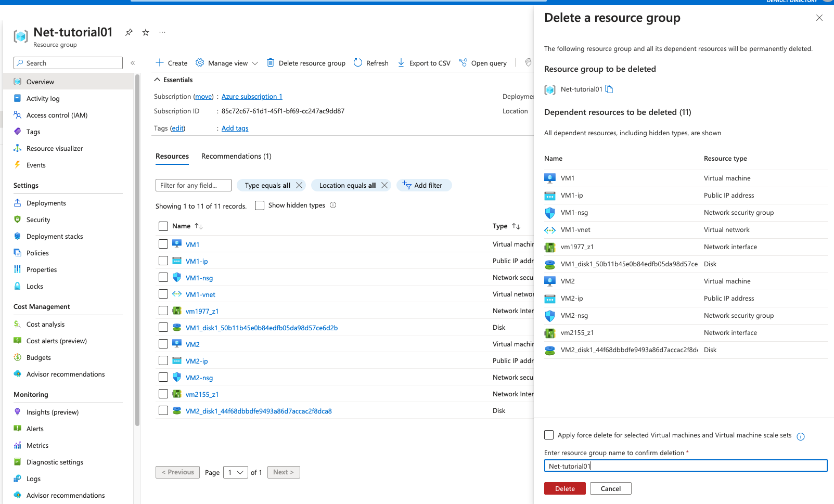
Task: Open the page number dropdown
Action: 236,472
